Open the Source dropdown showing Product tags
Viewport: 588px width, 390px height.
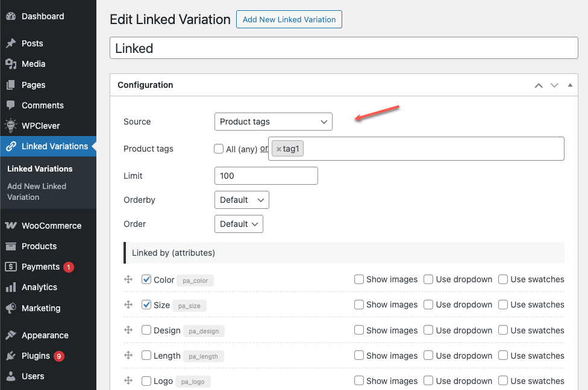coord(274,122)
